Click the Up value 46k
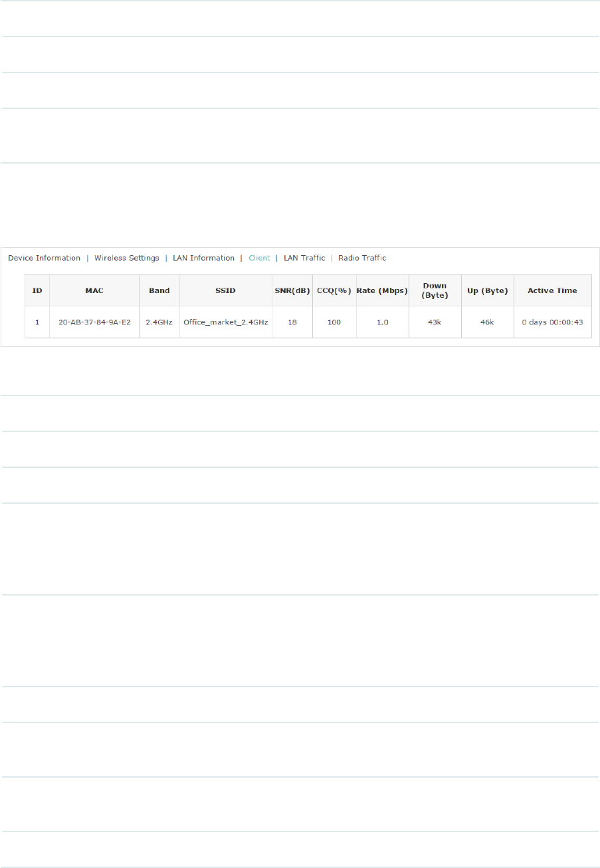This screenshot has height=868, width=600. [487, 322]
